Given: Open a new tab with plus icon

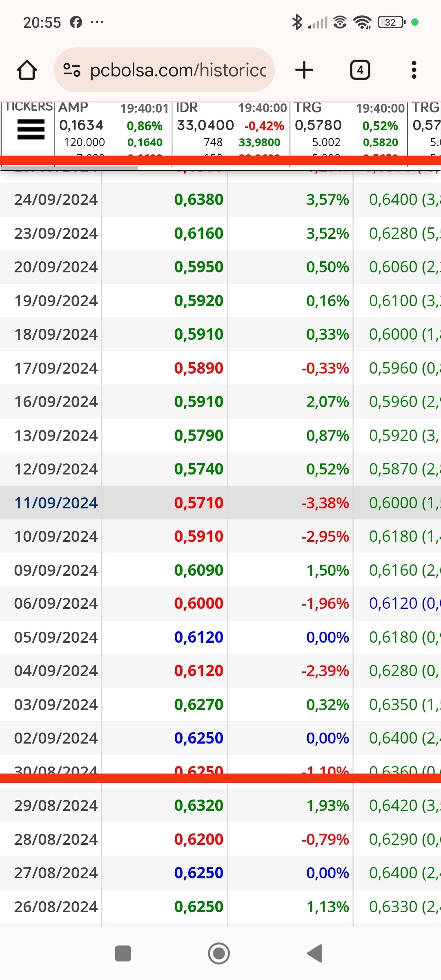Looking at the screenshot, I should pos(304,70).
